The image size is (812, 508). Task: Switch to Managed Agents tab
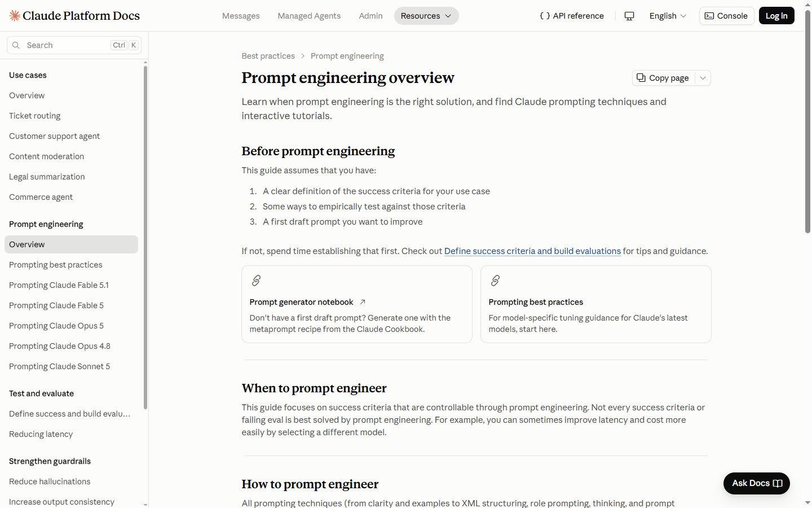point(309,16)
